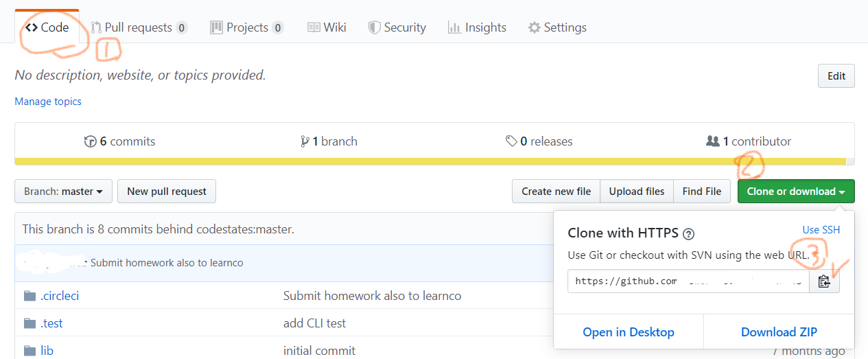Open the Code tab
Image resolution: width=868 pixels, height=359 pixels.
pyautogui.click(x=47, y=27)
